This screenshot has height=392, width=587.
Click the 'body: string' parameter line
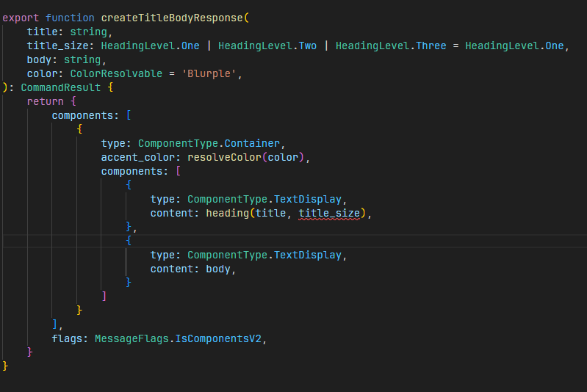pyautogui.click(x=67, y=60)
